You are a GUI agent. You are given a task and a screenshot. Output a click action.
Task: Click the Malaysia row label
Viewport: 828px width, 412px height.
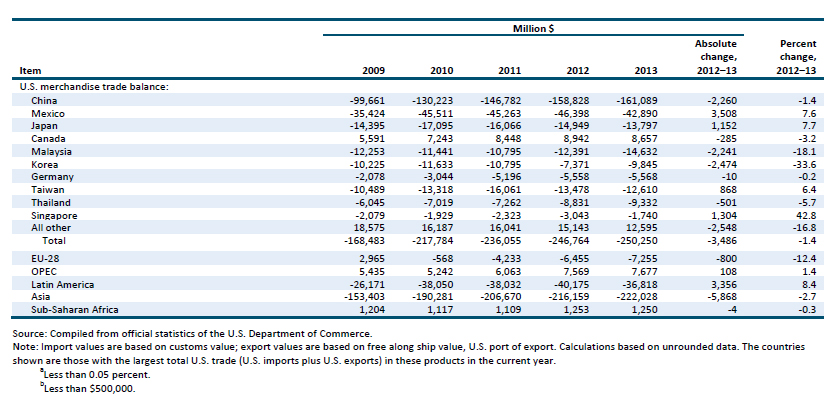51,151
